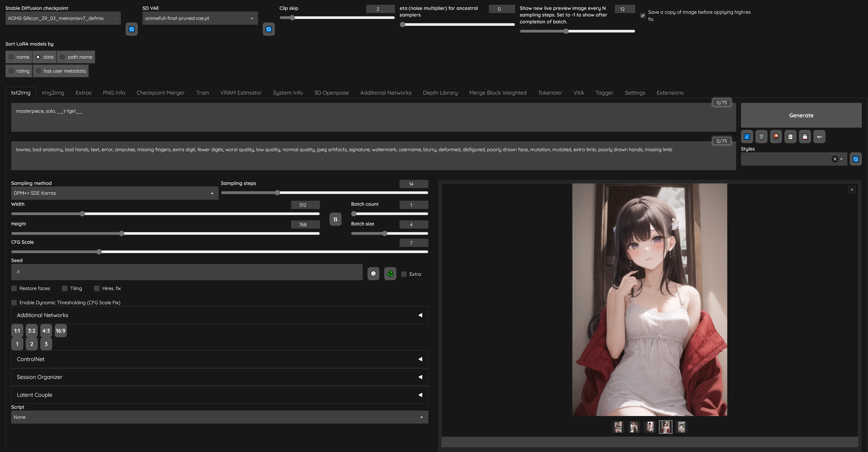Click the red card extra networks icon
This screenshot has width=868, height=452.
[776, 137]
